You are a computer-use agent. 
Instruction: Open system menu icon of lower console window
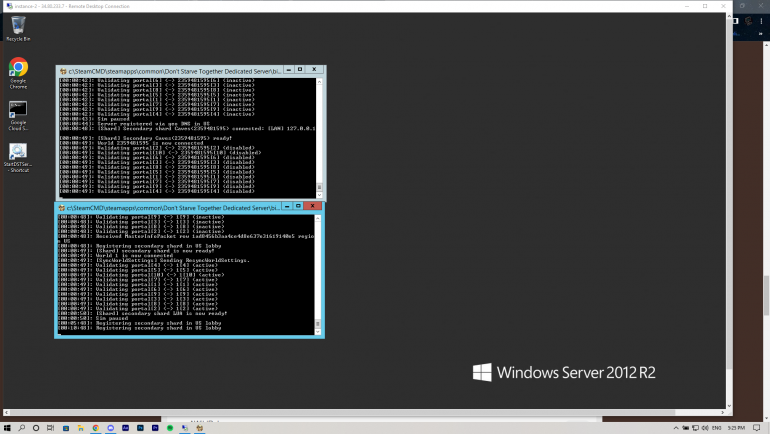[x=61, y=208]
